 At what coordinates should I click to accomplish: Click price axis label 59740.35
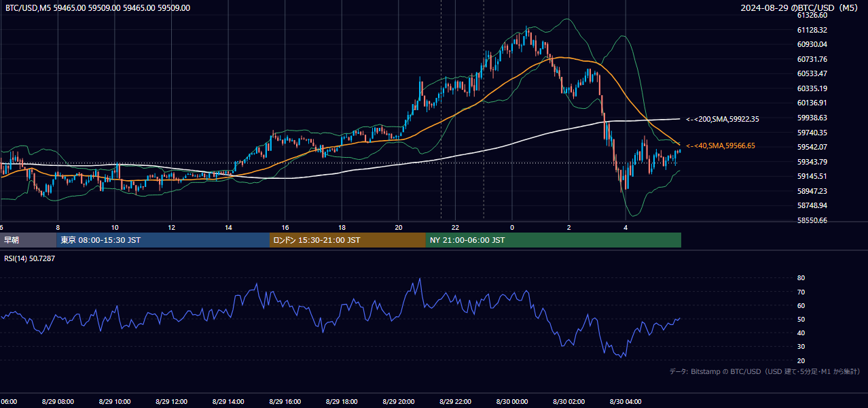[812, 133]
